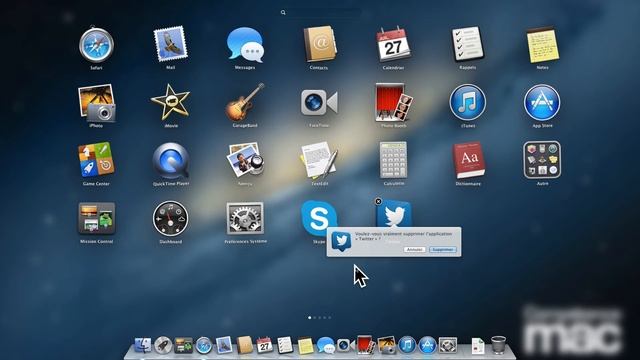Image resolution: width=640 pixels, height=360 pixels.
Task: Open Photo Booth in the Dock
Action: [x=365, y=344]
